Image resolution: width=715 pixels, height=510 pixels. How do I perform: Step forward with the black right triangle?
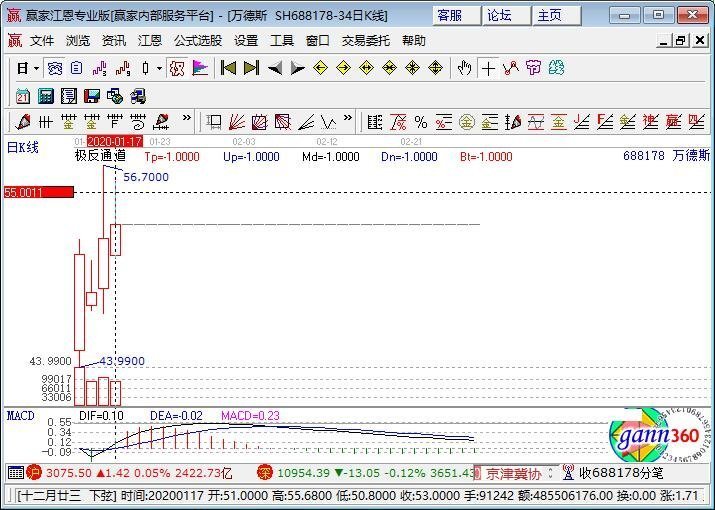click(297, 68)
